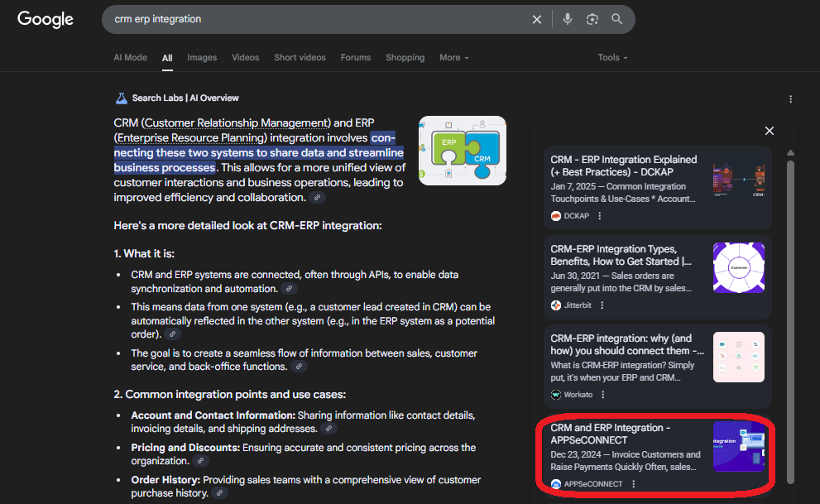Click the APPSeCONNECT favicon icon
Image resolution: width=820 pixels, height=504 pixels.
556,484
